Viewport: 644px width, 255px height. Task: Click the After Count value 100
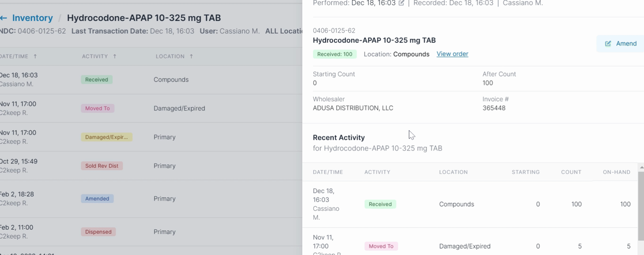(x=488, y=83)
